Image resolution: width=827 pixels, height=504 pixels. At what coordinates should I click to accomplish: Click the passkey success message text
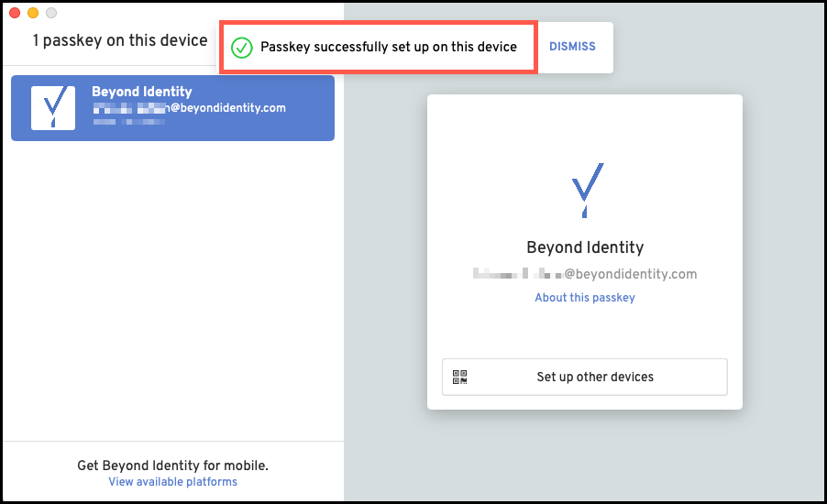pyautogui.click(x=389, y=47)
